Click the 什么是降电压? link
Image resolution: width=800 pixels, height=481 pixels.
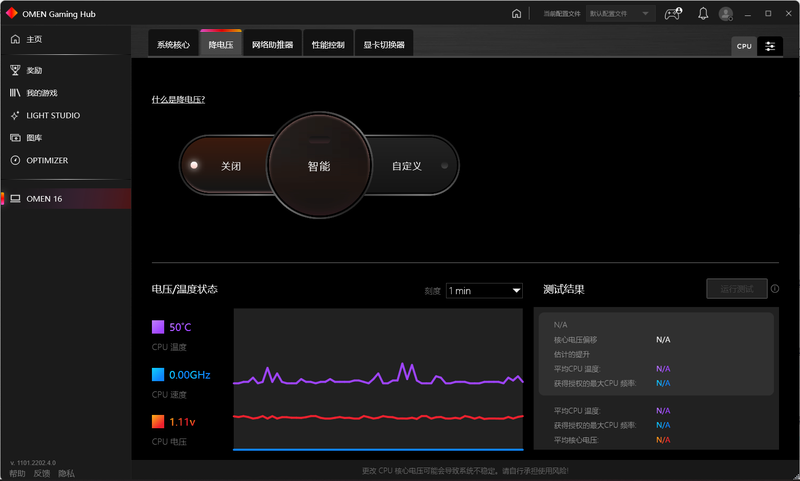[178, 100]
